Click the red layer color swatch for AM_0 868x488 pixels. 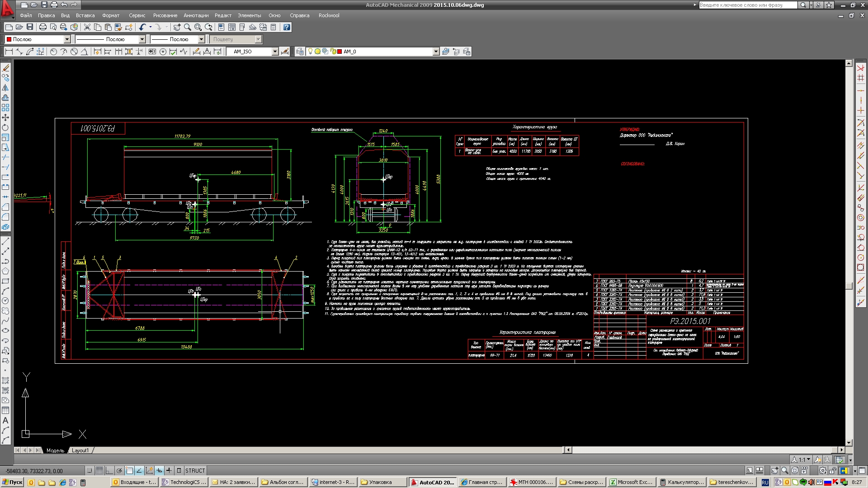(339, 52)
